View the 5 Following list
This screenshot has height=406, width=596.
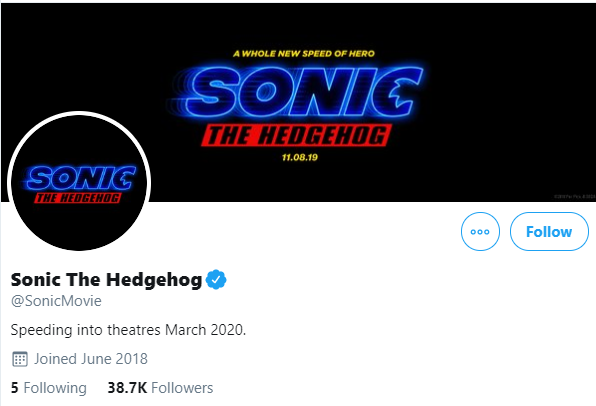point(49,388)
